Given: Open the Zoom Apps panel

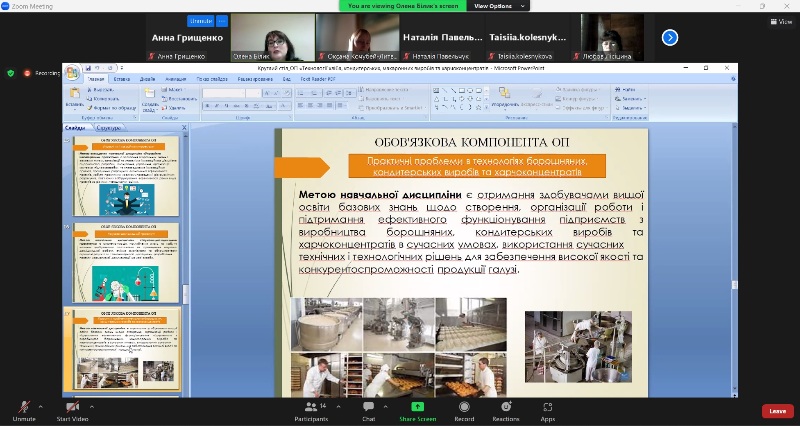Looking at the screenshot, I should (548, 407).
